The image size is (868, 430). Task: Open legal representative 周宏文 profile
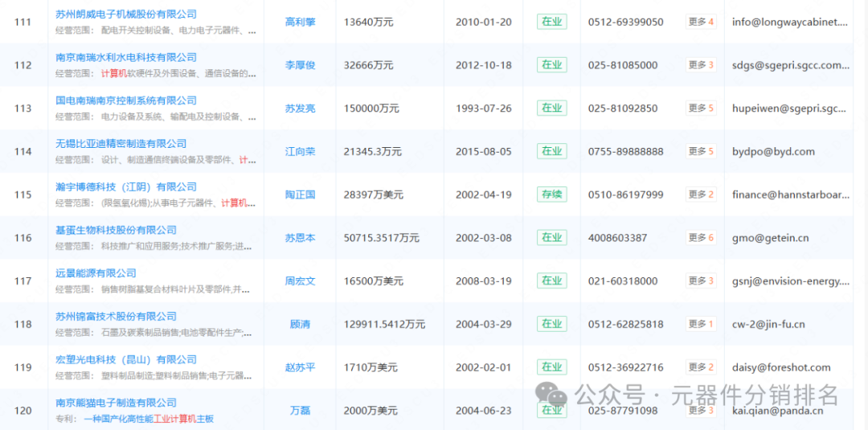tap(300, 281)
